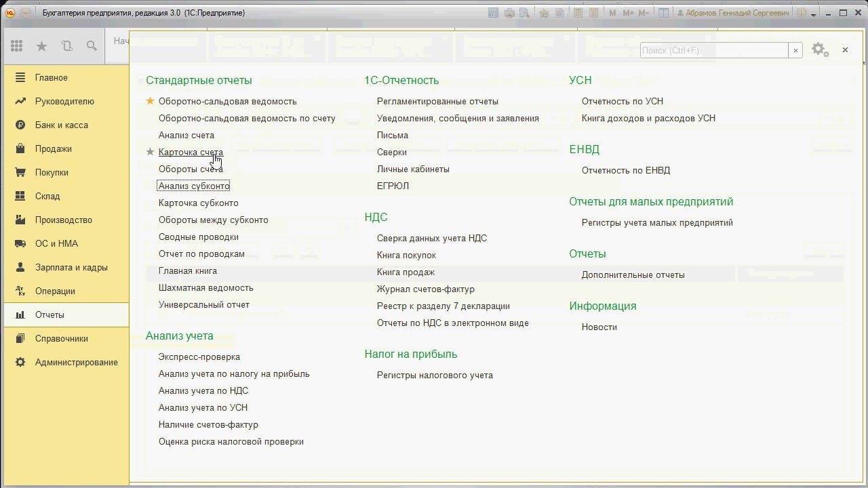Viewport: 868px width, 488px height.
Task: Clear the search field with its x button
Action: click(x=795, y=50)
